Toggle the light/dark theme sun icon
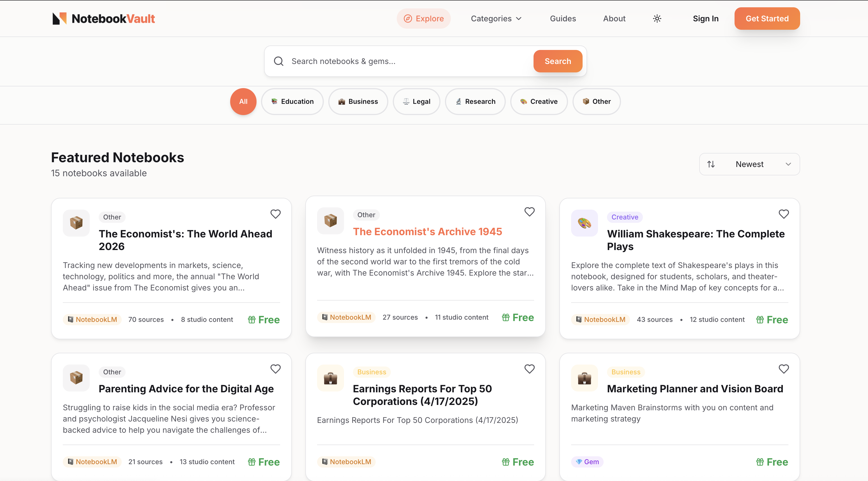The image size is (868, 481). 657,19
